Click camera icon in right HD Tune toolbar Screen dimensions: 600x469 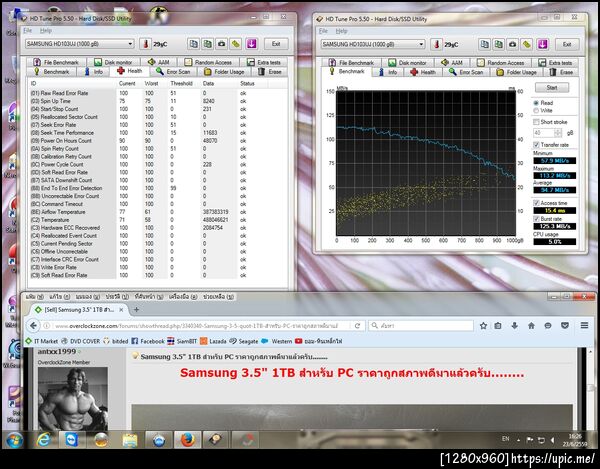click(x=512, y=44)
